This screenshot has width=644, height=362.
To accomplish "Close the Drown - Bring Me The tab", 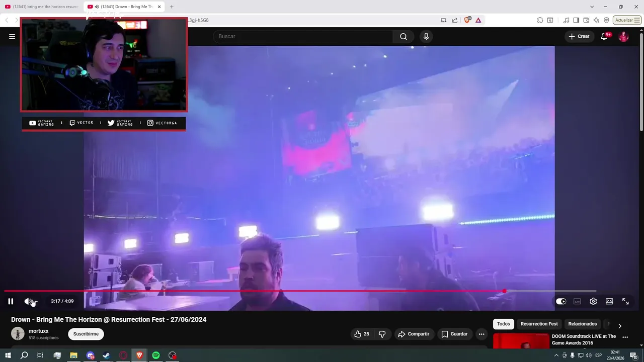I will click(159, 7).
